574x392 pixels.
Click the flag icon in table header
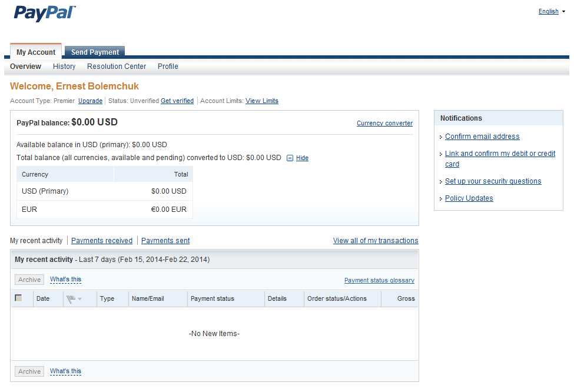71,299
